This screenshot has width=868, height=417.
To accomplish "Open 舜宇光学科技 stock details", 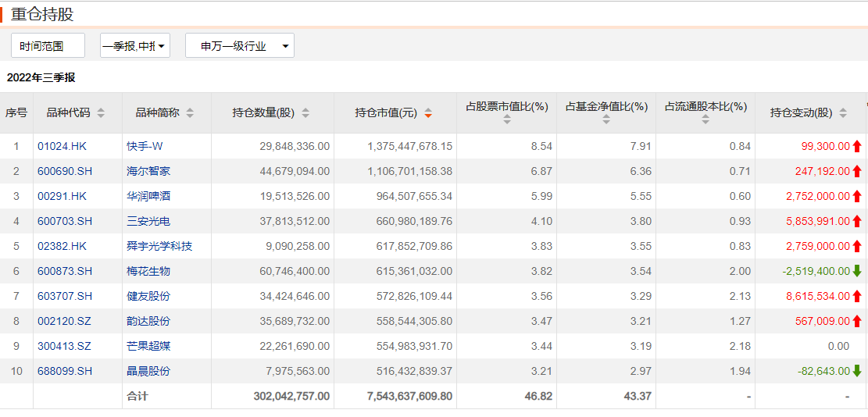I will [x=159, y=246].
